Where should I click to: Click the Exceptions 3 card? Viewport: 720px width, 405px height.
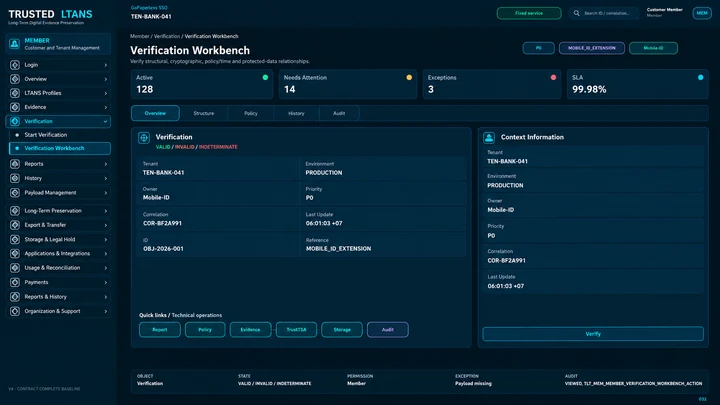pyautogui.click(x=492, y=84)
